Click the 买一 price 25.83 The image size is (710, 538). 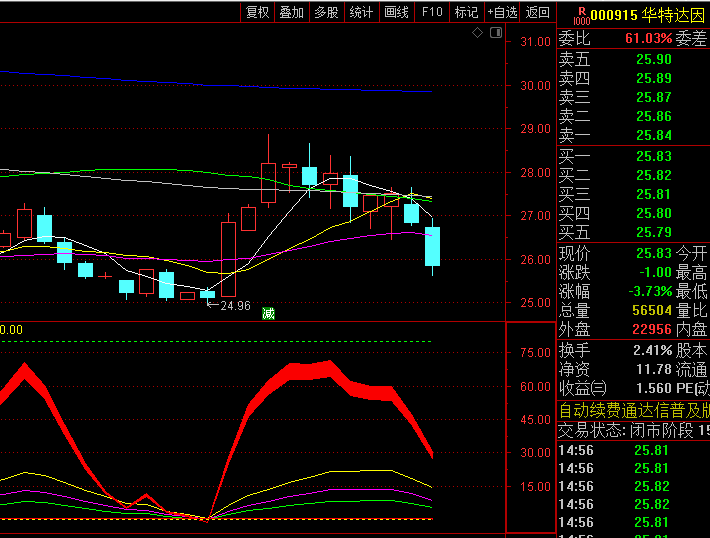[654, 156]
